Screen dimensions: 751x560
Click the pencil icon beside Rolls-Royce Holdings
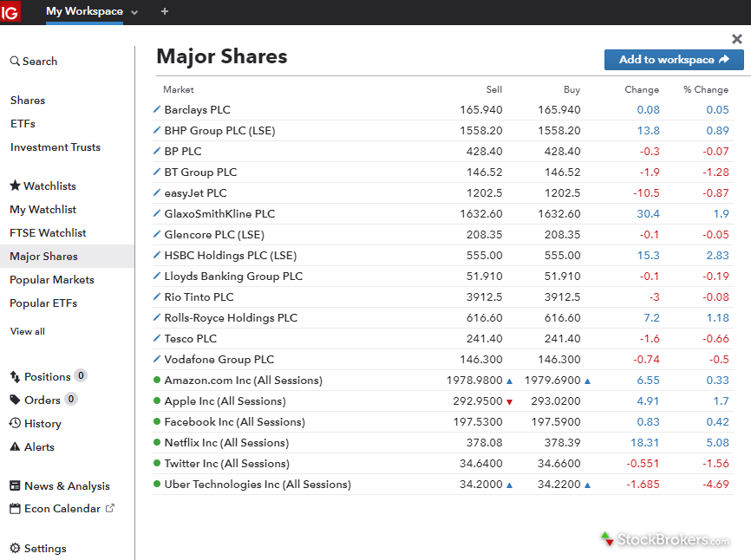pos(157,317)
